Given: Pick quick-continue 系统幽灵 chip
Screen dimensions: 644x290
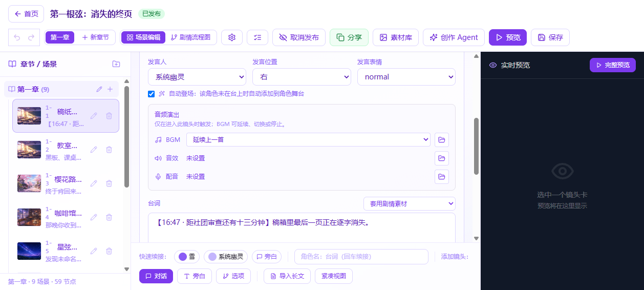Looking at the screenshot, I should tap(226, 257).
